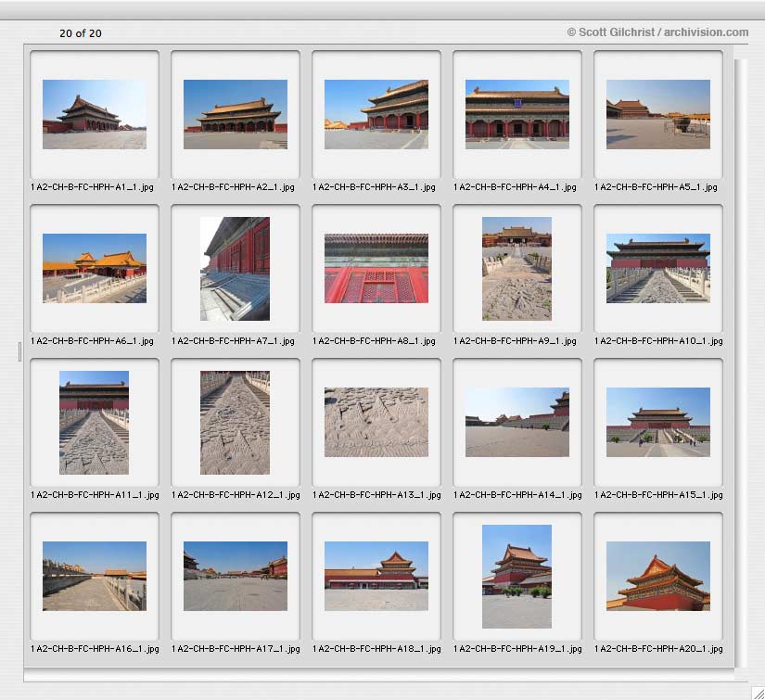Click filename label 1A2-CH-B-FC-HPH-A12_1.jpg
765x700 pixels.
(236, 495)
